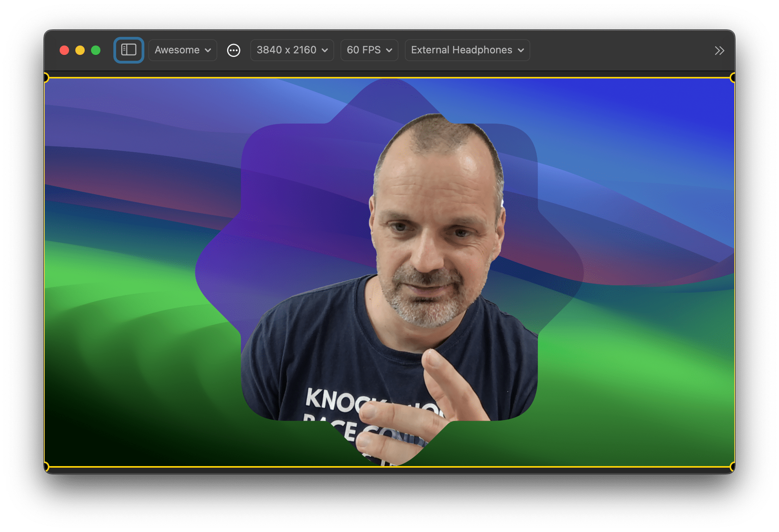
Task: Minimize the window with yellow button
Action: [x=80, y=50]
